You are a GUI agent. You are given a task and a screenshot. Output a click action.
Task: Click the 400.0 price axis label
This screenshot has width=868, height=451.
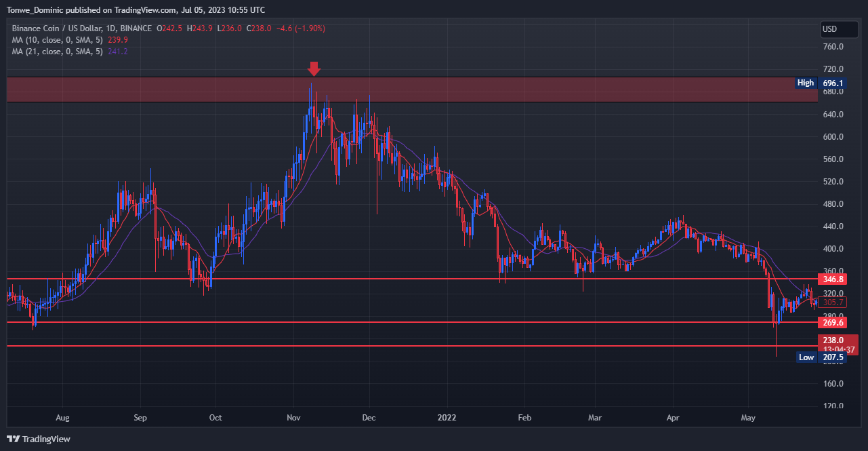pos(833,249)
